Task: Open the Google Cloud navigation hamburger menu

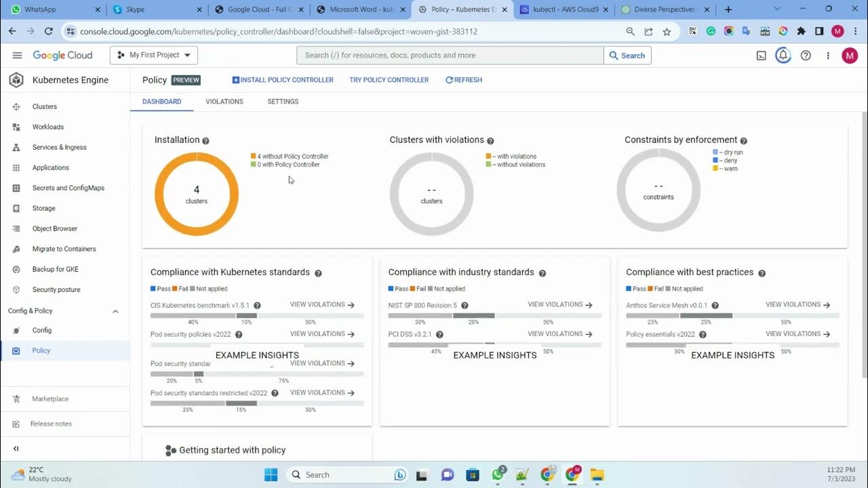Action: pyautogui.click(x=17, y=55)
